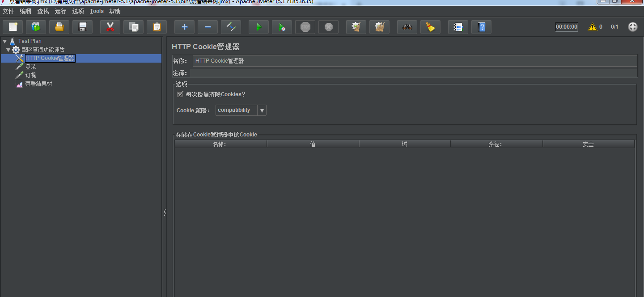Create a new test plan
The width and height of the screenshot is (644, 297).
tap(13, 27)
